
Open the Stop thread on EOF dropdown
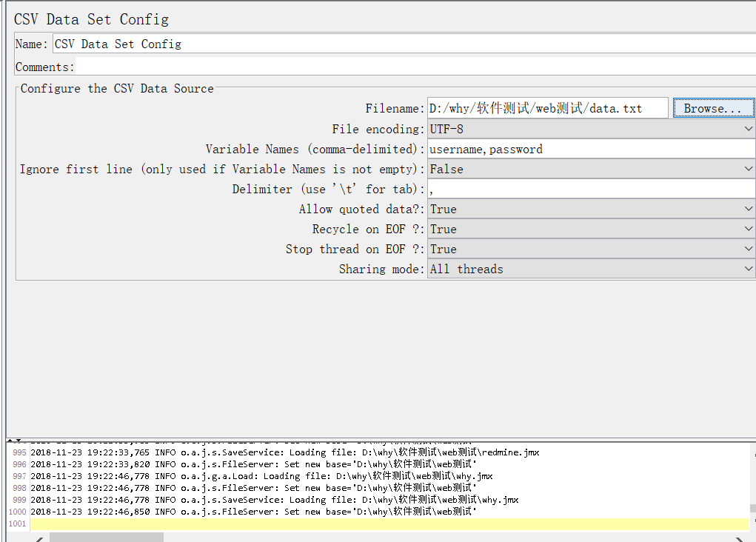tap(591, 249)
